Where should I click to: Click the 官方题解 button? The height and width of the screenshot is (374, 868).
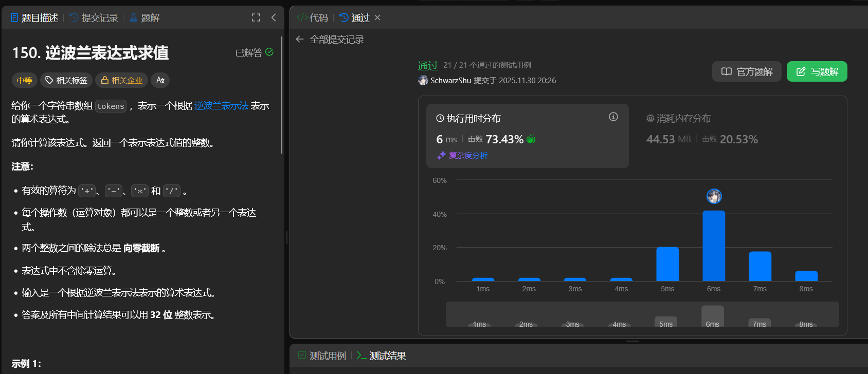(x=747, y=71)
